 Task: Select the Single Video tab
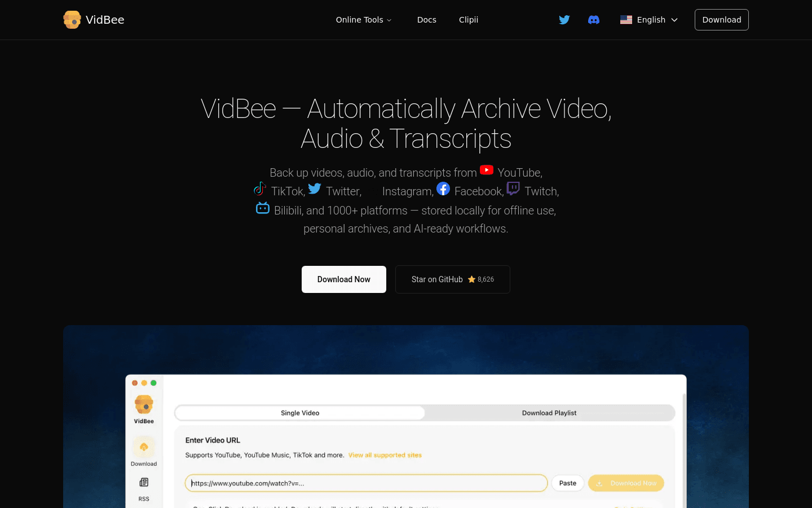click(299, 413)
